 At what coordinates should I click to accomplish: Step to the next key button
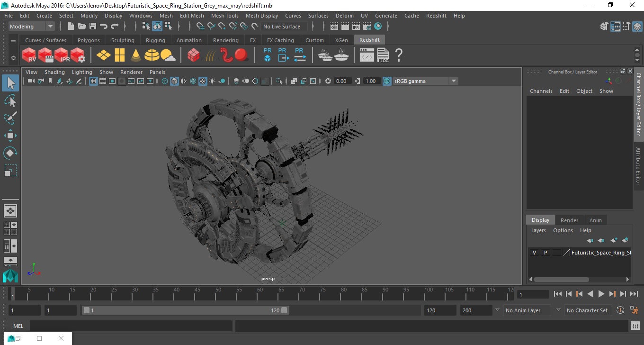612,294
